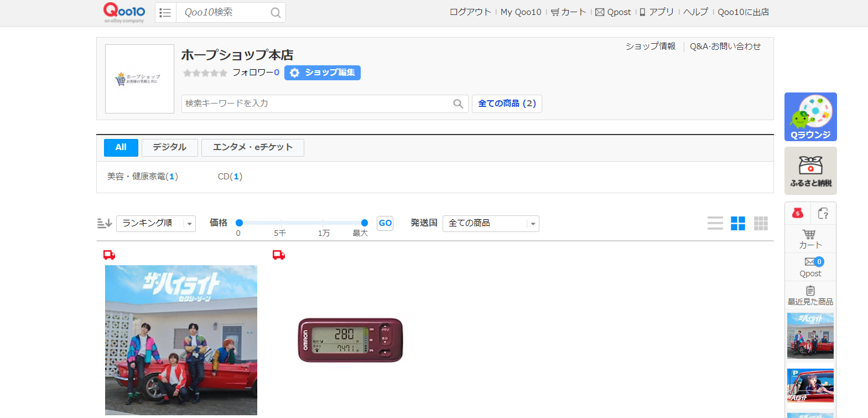The height and width of the screenshot is (418, 868).
Task: Open the ザ・ハイライト CD product image
Action: pyautogui.click(x=181, y=340)
